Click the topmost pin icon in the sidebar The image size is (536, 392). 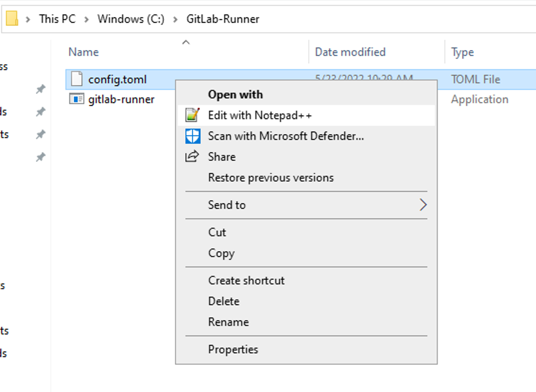[41, 89]
